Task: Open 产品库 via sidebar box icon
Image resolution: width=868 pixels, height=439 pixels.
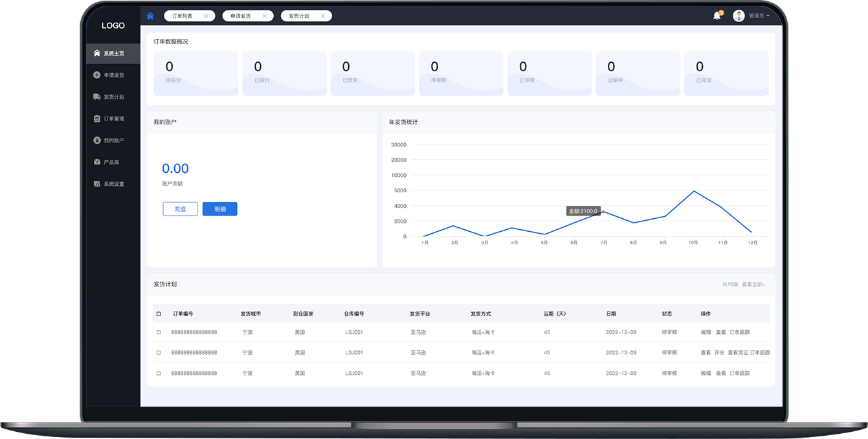Action: [x=97, y=162]
